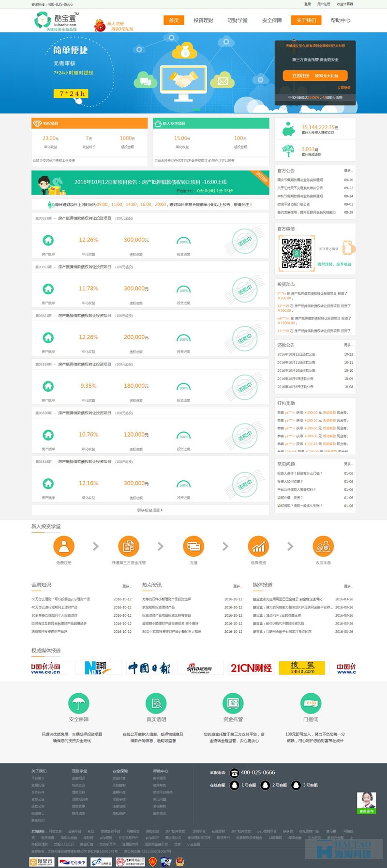
Task: Click the sina新浪网 media logo
Action: (199, 668)
